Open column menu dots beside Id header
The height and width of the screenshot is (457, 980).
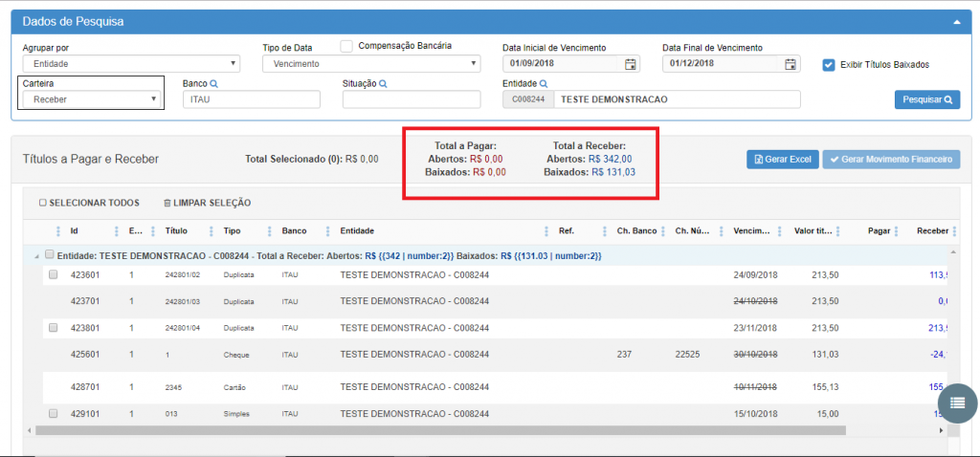(58, 230)
